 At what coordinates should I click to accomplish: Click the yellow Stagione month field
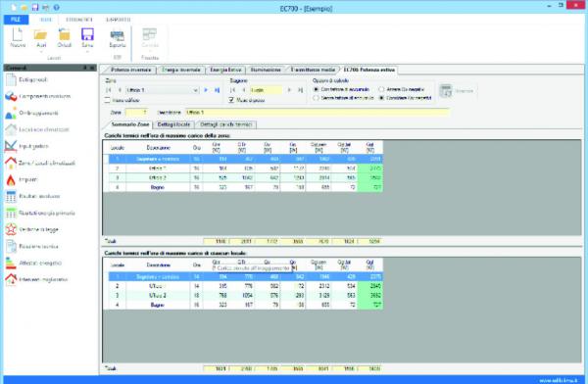pos(266,90)
